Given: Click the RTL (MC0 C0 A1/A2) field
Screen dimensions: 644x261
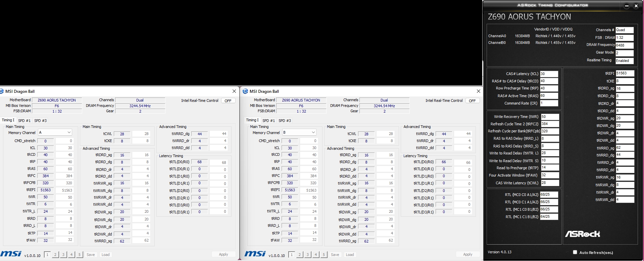Looking at the screenshot, I should [x=549, y=194].
